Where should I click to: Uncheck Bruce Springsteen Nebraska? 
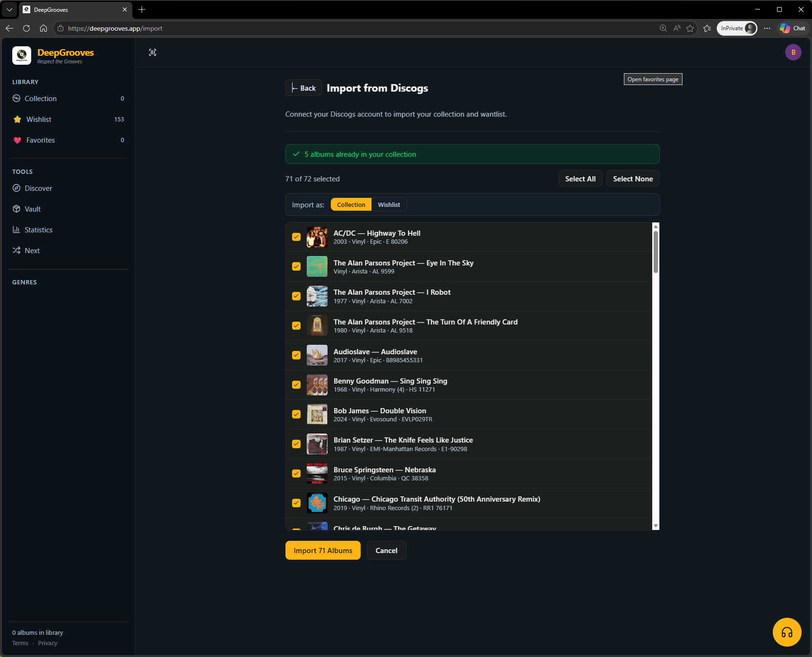pyautogui.click(x=296, y=474)
